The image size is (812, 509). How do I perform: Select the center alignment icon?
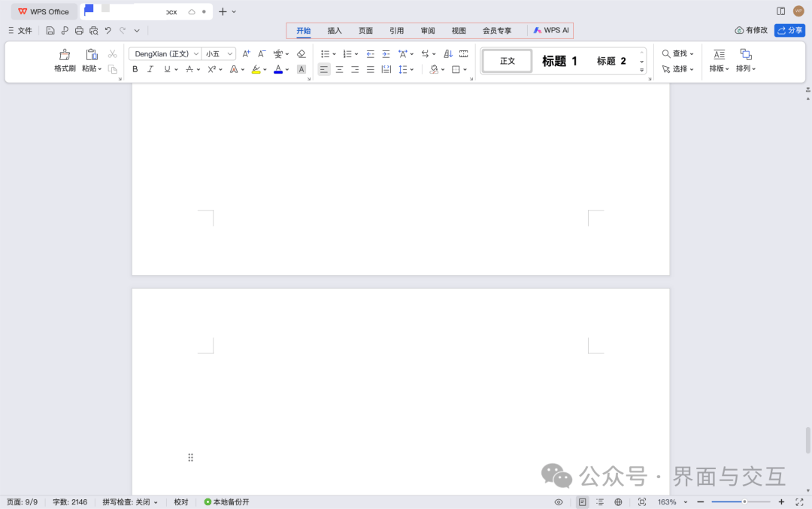[x=339, y=69]
